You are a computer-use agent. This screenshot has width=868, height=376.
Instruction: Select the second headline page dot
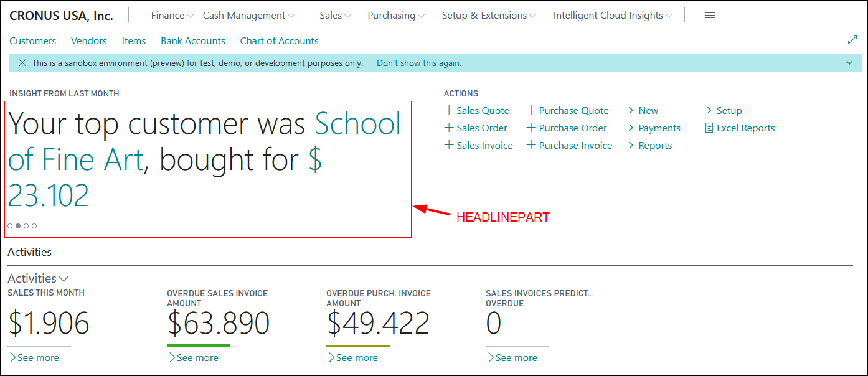[18, 226]
